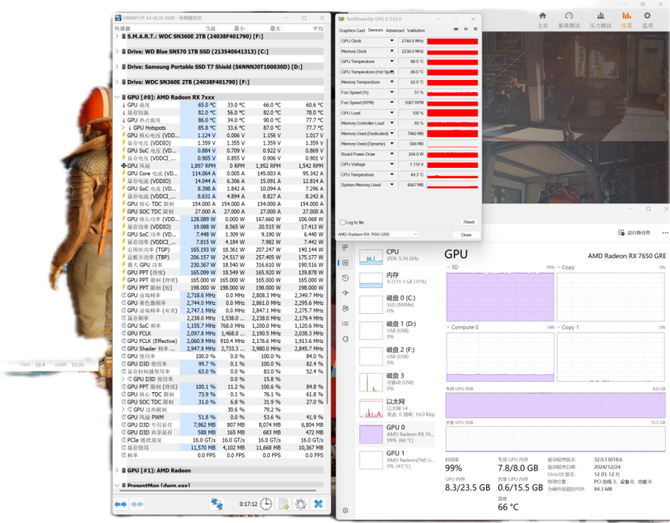Switch to the Graphics Card tab in GPU-Z
Screen dimensions: 670x523
352,30
